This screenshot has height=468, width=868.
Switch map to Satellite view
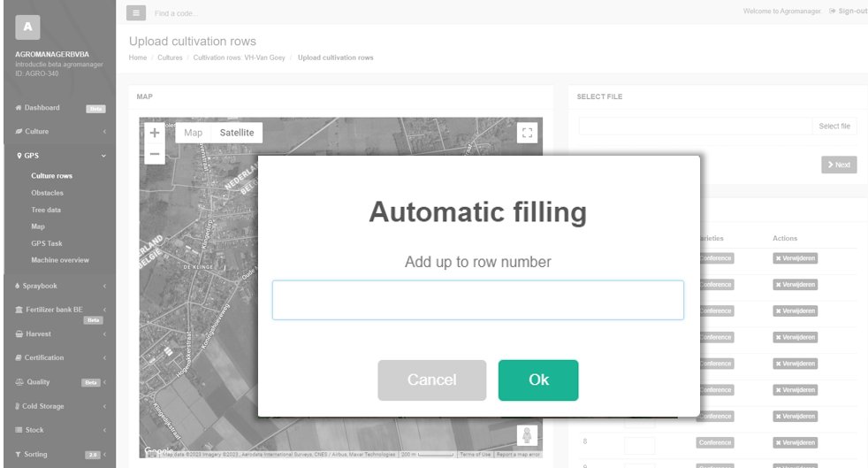[237, 133]
